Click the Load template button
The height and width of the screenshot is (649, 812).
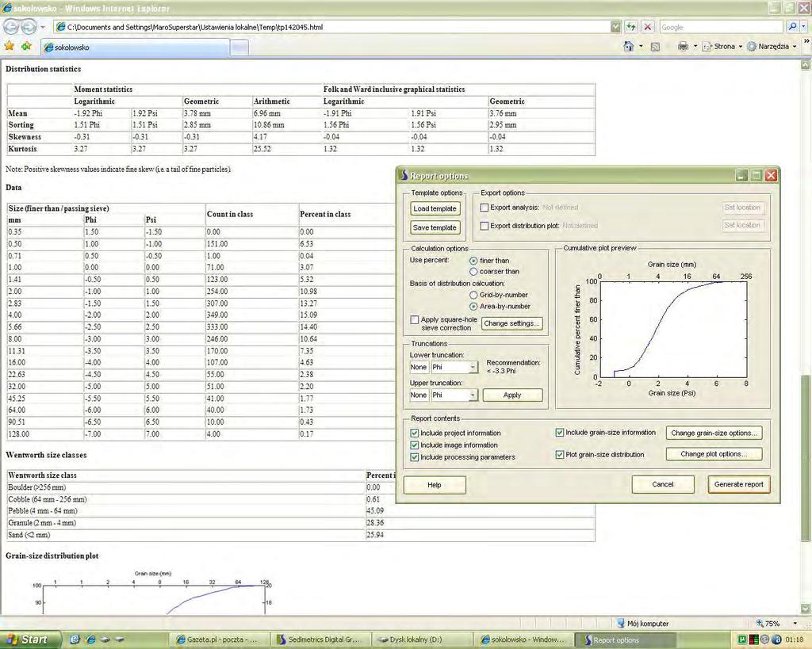point(435,208)
